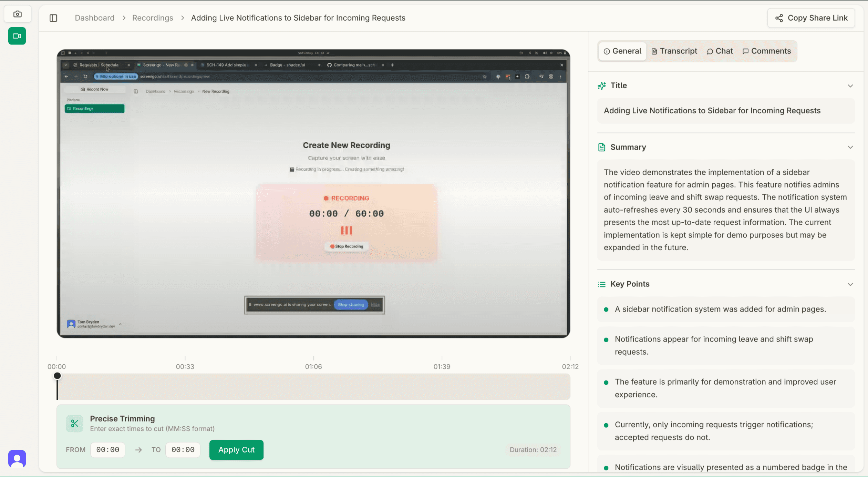Switch to the Transcript tab
The width and height of the screenshot is (868, 477).
pos(674,51)
